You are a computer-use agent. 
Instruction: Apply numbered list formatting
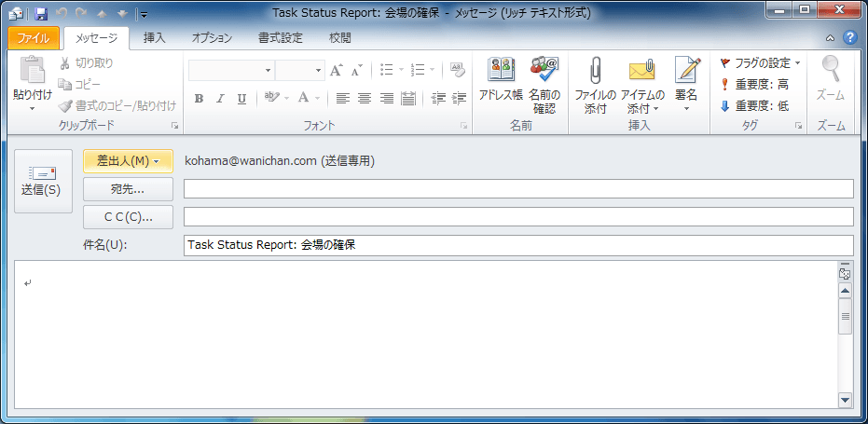(418, 70)
